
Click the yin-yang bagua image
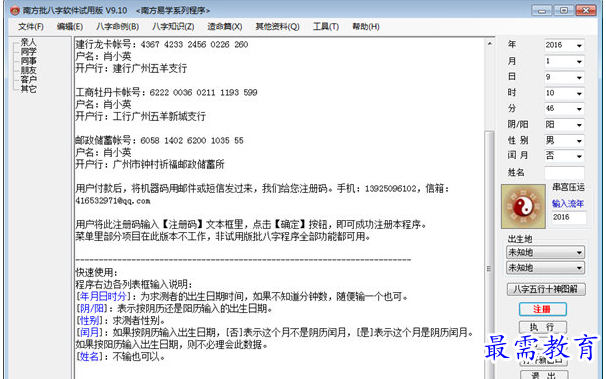click(x=523, y=206)
